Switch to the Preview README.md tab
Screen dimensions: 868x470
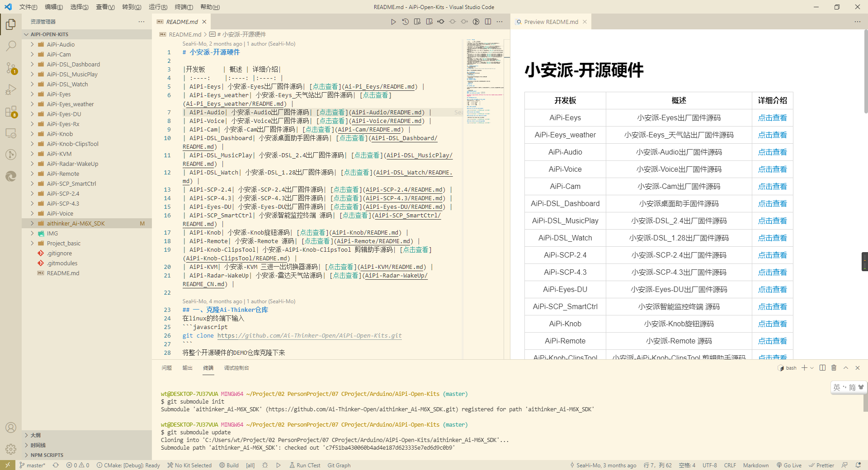[551, 22]
